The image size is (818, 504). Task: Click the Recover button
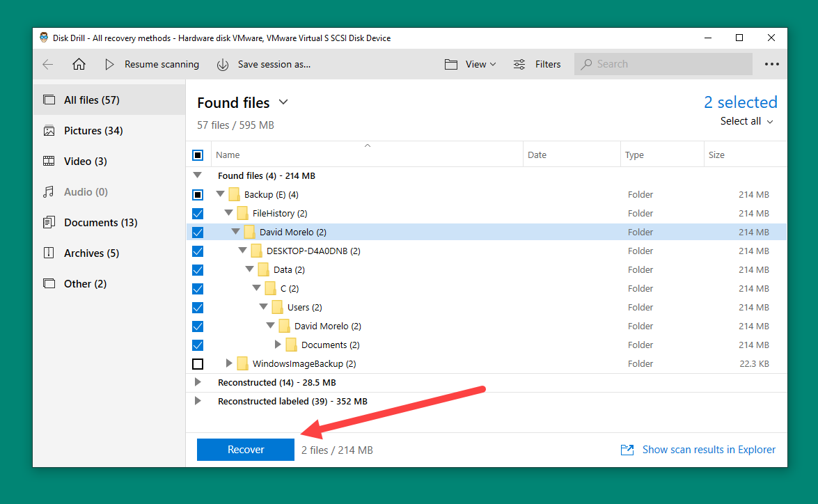click(x=246, y=450)
